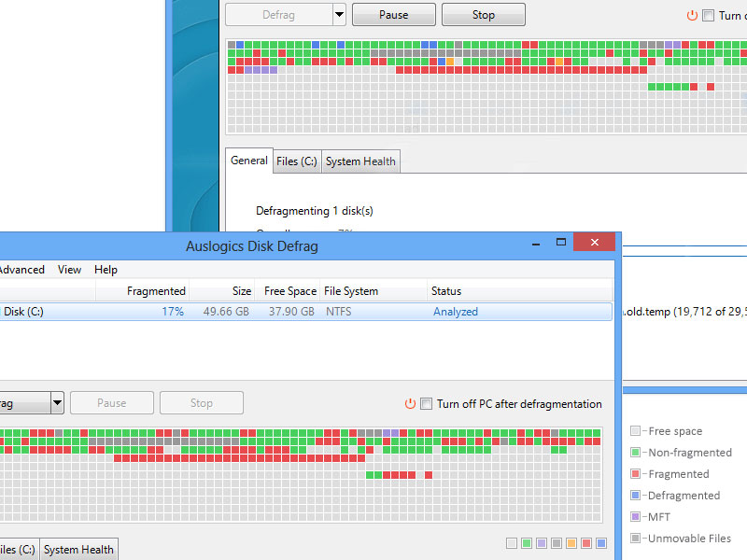747x560 pixels.
Task: Expand the Defrag dropdown arrow in the front window
Action: (x=57, y=403)
